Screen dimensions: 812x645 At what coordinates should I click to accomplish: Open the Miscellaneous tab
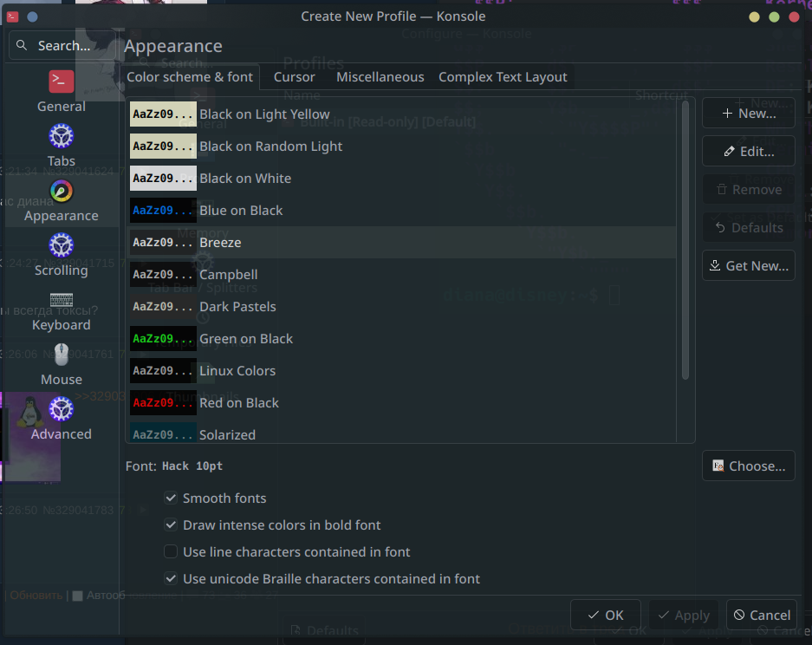tap(380, 77)
